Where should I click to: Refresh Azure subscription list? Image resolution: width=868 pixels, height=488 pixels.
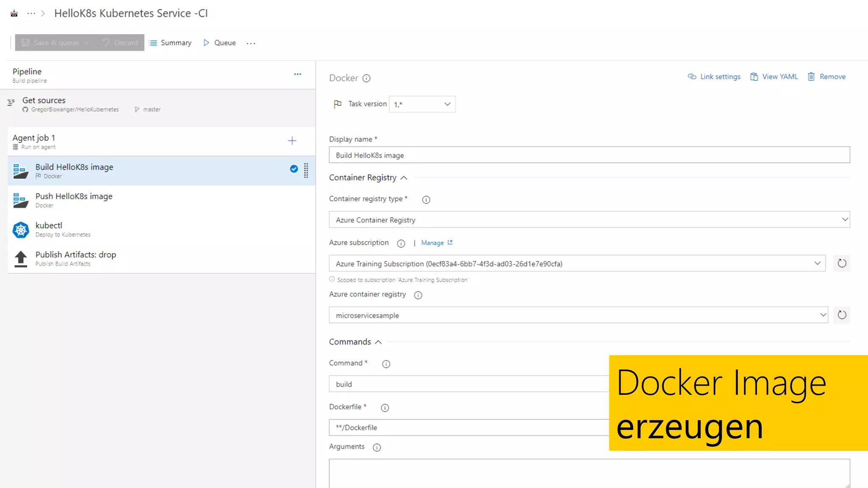click(842, 263)
